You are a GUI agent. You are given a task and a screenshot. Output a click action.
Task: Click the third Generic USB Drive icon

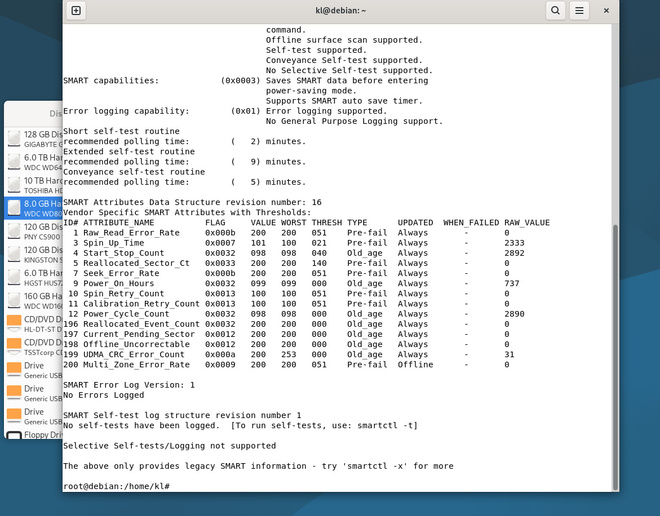point(14,416)
